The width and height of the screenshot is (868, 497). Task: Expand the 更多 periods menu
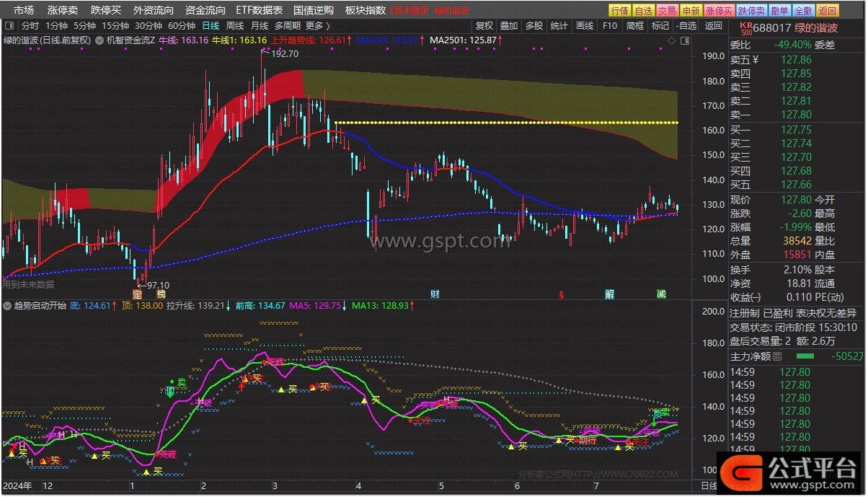pyautogui.click(x=318, y=25)
